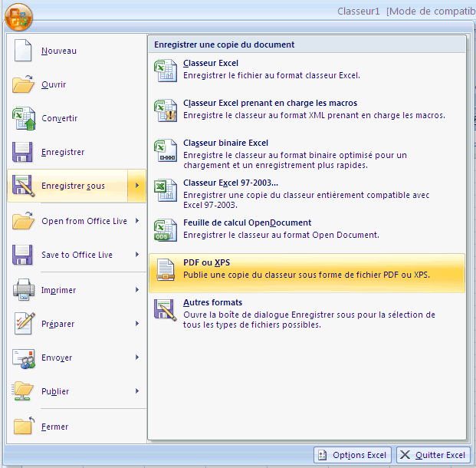This screenshot has height=468, width=476.
Task: Click the Classeur Excel file icon
Action: pyautogui.click(x=166, y=71)
